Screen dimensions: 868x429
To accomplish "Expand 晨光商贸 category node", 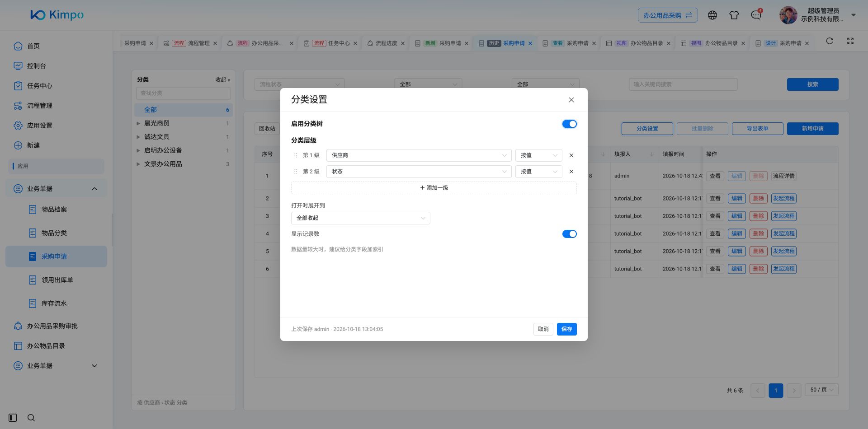I will 138,123.
